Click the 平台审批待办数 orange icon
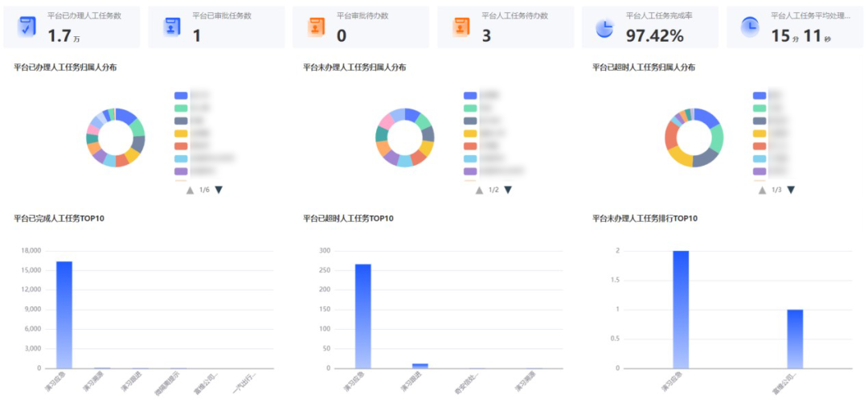The image size is (868, 403). (x=317, y=27)
